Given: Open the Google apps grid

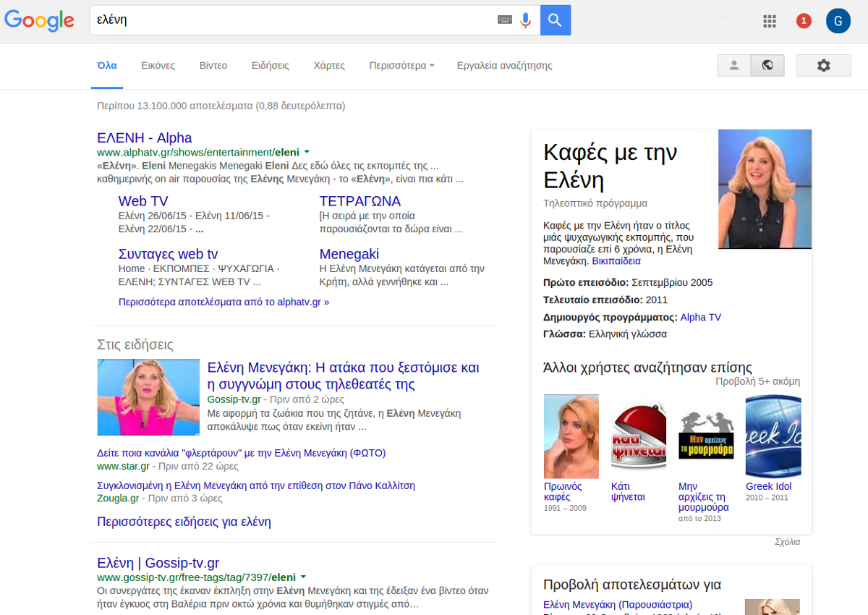Looking at the screenshot, I should point(770,21).
